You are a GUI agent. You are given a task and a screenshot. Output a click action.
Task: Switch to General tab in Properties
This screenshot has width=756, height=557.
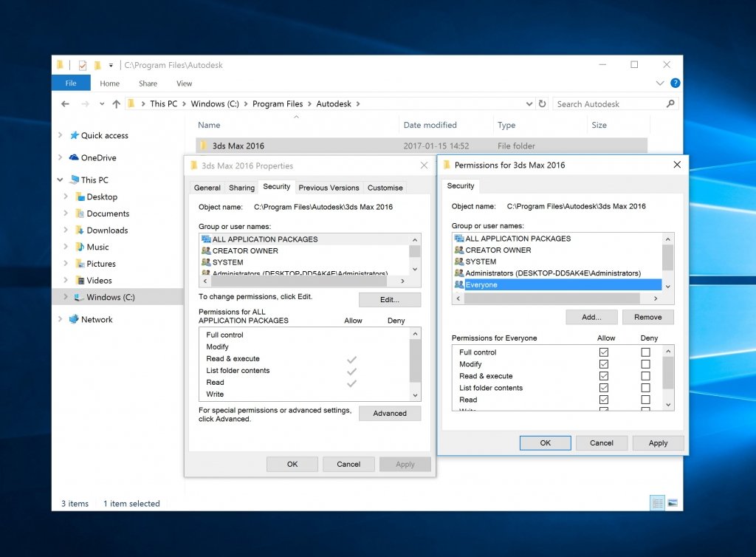click(207, 188)
